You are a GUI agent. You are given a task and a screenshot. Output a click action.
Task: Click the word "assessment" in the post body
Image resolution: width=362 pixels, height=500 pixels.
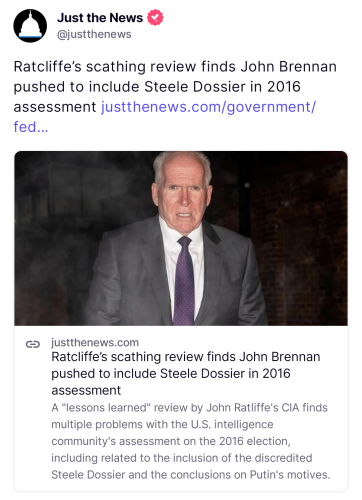click(55, 107)
